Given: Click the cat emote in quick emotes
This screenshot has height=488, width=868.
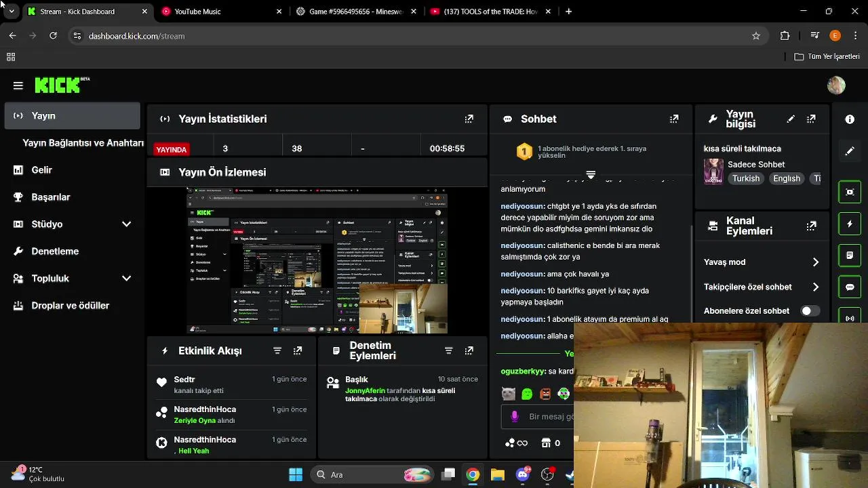Looking at the screenshot, I should 508,394.
